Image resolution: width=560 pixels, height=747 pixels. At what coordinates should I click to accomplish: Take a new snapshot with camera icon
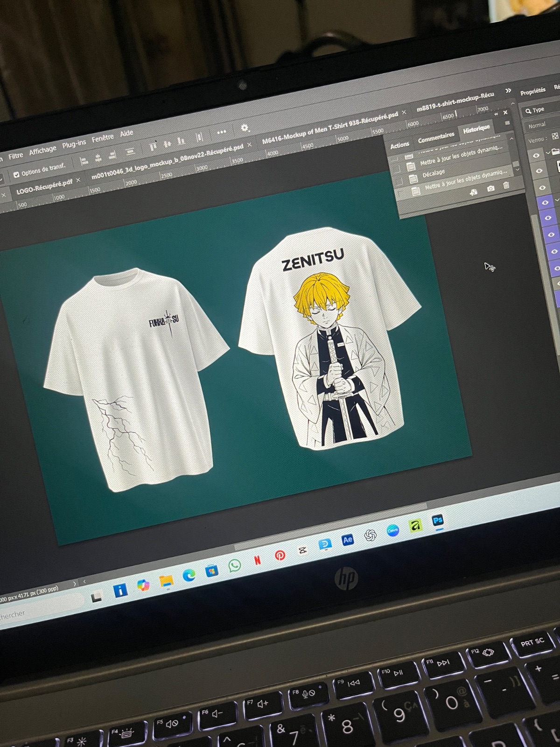point(490,189)
